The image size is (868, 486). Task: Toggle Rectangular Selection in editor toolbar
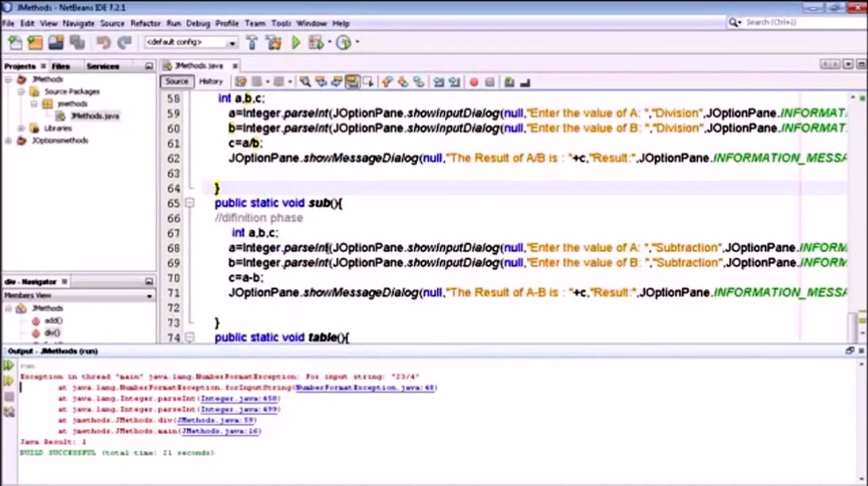point(368,82)
